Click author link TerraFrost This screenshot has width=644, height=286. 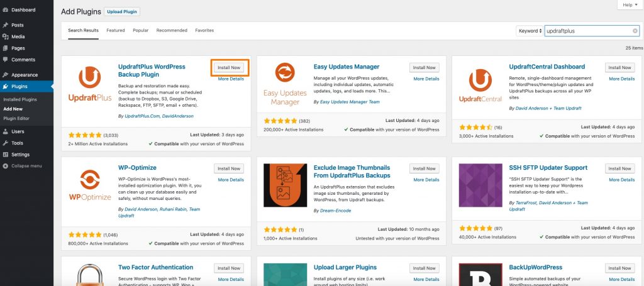tap(526, 202)
